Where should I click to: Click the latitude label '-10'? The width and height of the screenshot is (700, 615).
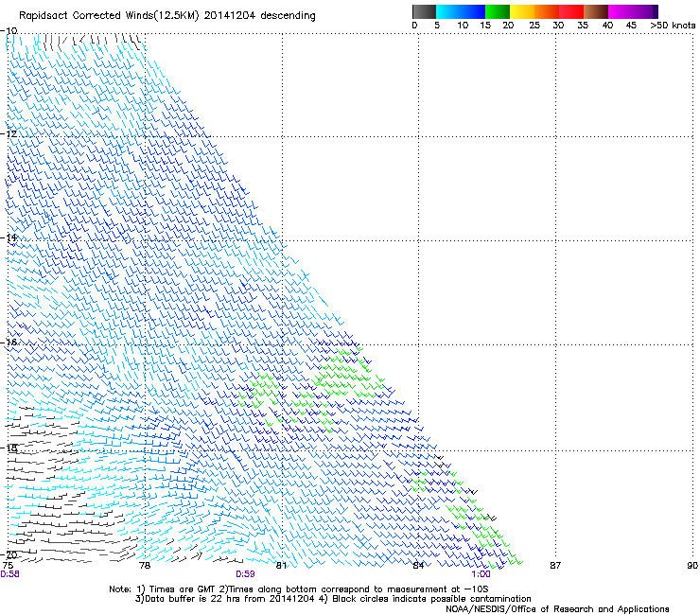click(x=9, y=31)
